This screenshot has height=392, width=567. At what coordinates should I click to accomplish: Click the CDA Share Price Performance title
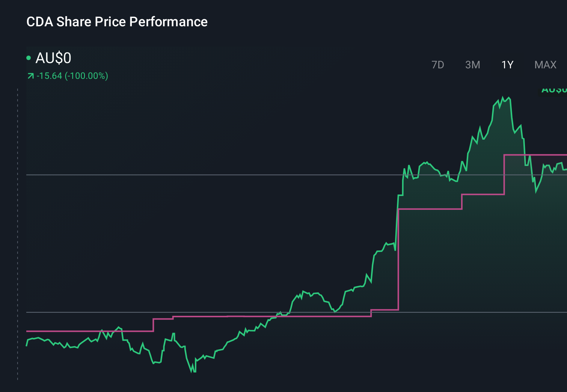(x=117, y=22)
